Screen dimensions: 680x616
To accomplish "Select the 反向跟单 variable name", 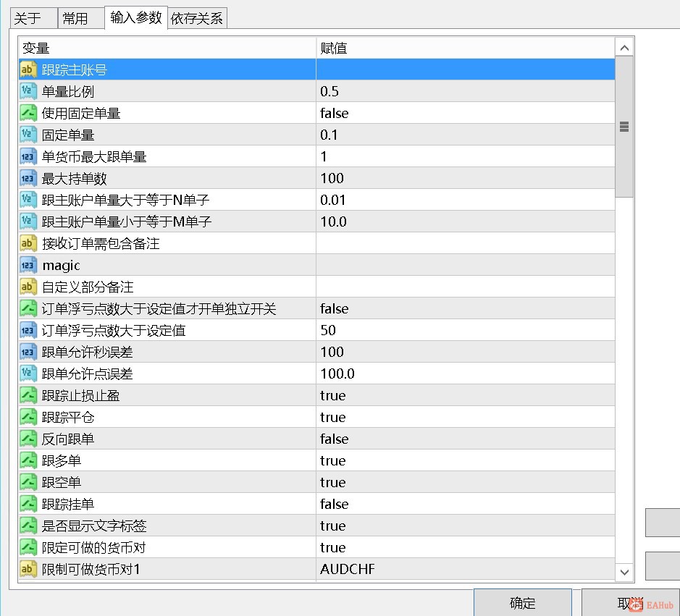I will 67,439.
